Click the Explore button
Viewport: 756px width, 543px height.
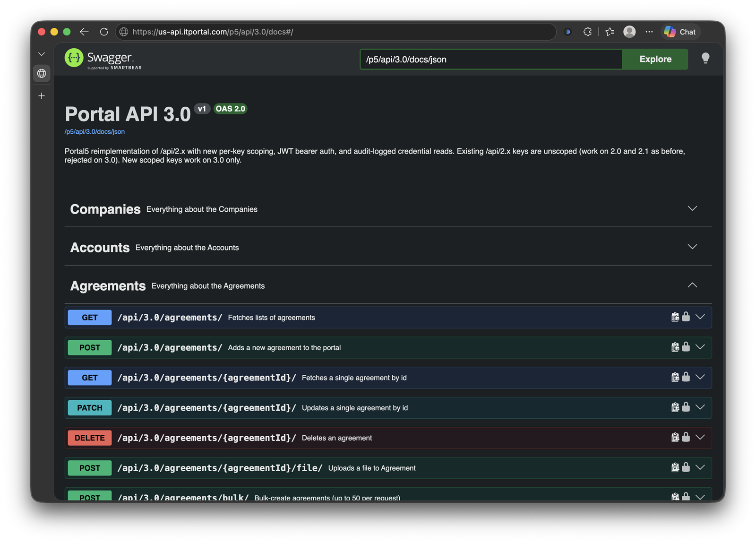[655, 59]
